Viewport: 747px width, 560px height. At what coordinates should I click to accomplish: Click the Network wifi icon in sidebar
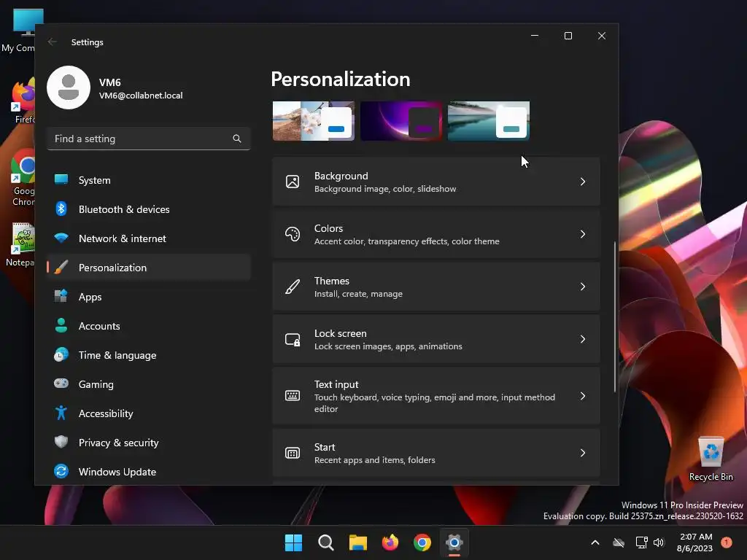[x=61, y=238]
